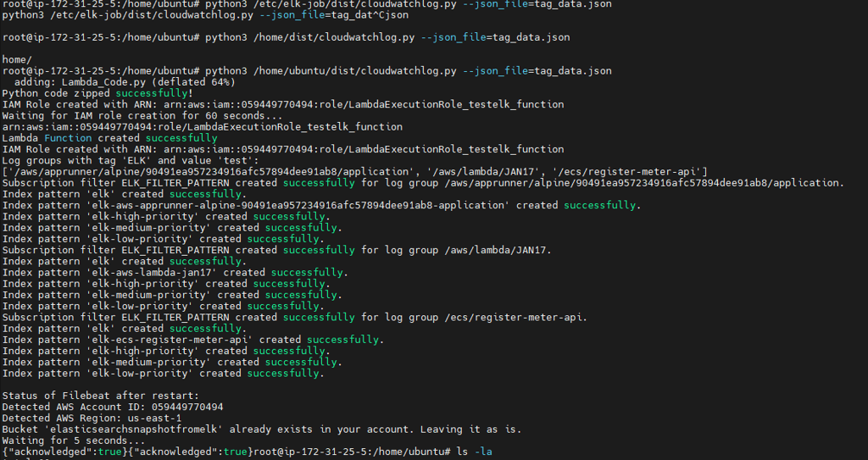This screenshot has height=460, width=868.
Task: Click the Subscription filter line for the apprunner log group
Action: (x=423, y=183)
